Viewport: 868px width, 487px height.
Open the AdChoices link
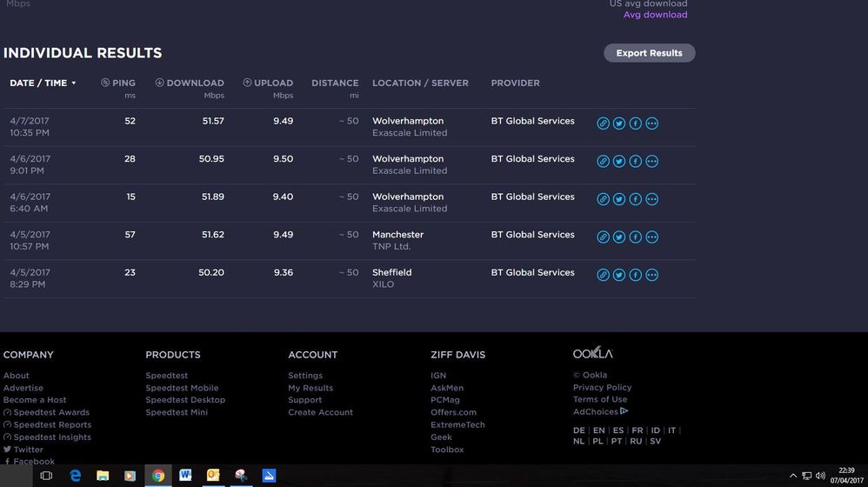(x=601, y=411)
